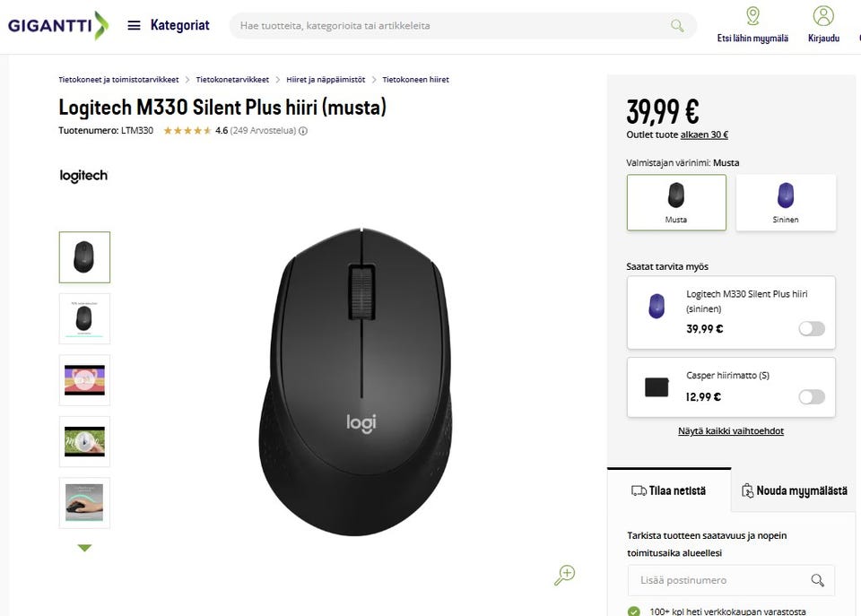Select the Musta color option

(x=676, y=202)
